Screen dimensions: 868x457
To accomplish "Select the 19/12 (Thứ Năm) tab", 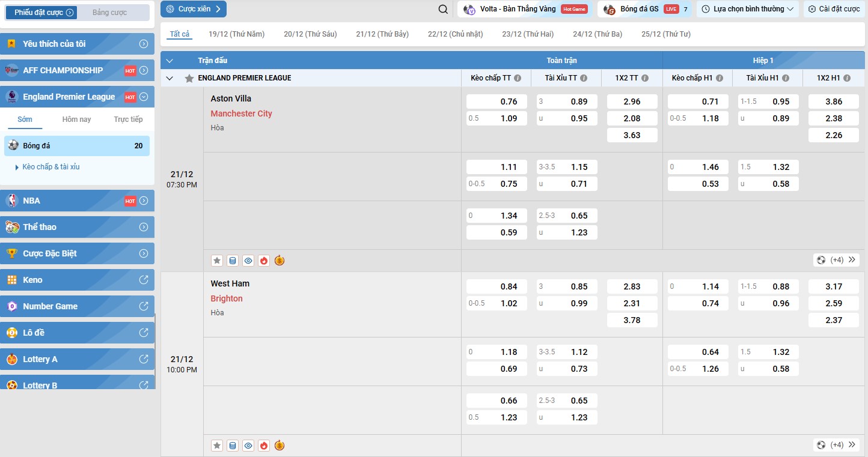I will tap(236, 34).
